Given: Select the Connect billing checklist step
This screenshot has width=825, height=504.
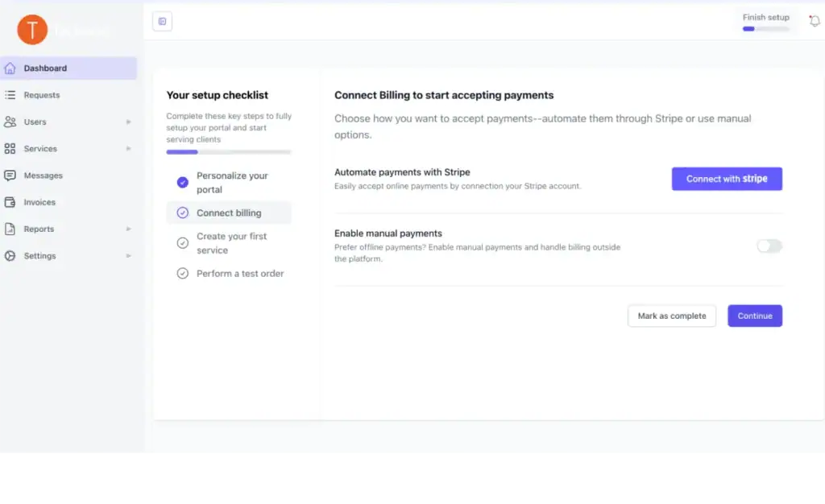Looking at the screenshot, I should point(229,213).
